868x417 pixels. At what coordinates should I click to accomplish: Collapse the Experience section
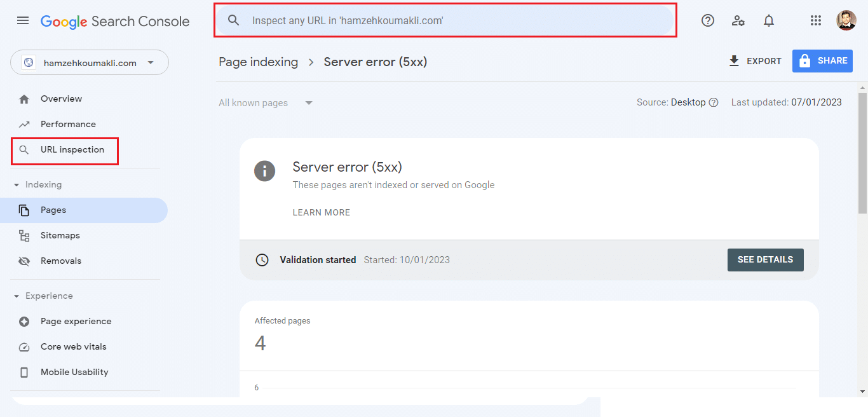(17, 296)
